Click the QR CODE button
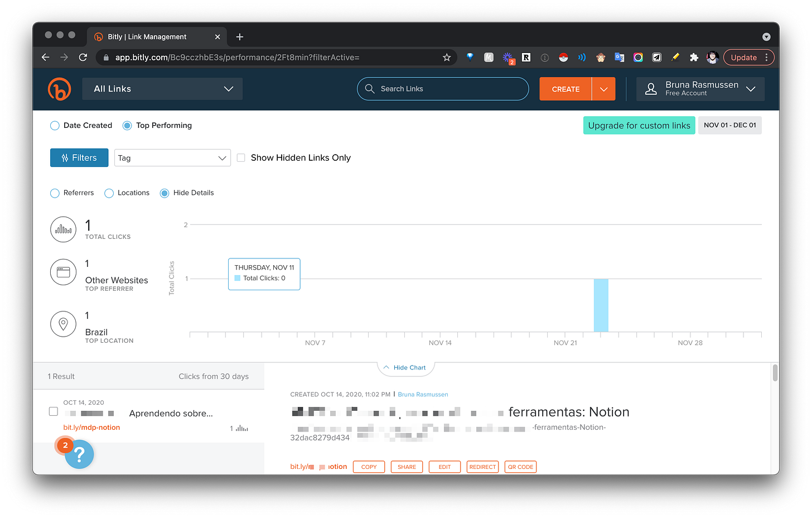 click(x=520, y=467)
